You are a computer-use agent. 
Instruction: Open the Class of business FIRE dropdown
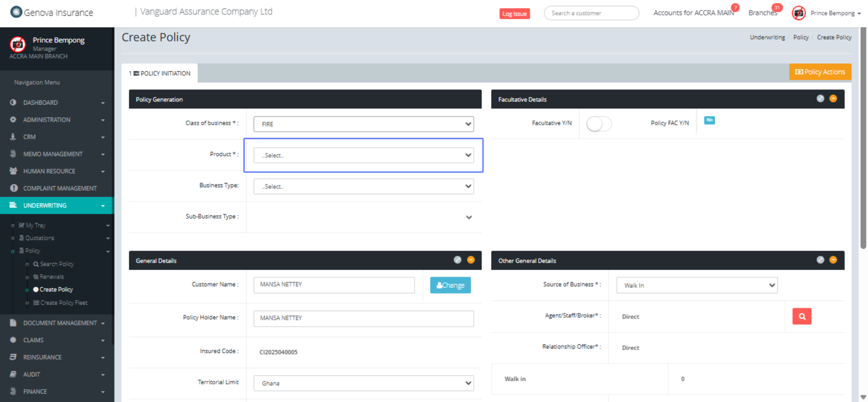(x=363, y=124)
